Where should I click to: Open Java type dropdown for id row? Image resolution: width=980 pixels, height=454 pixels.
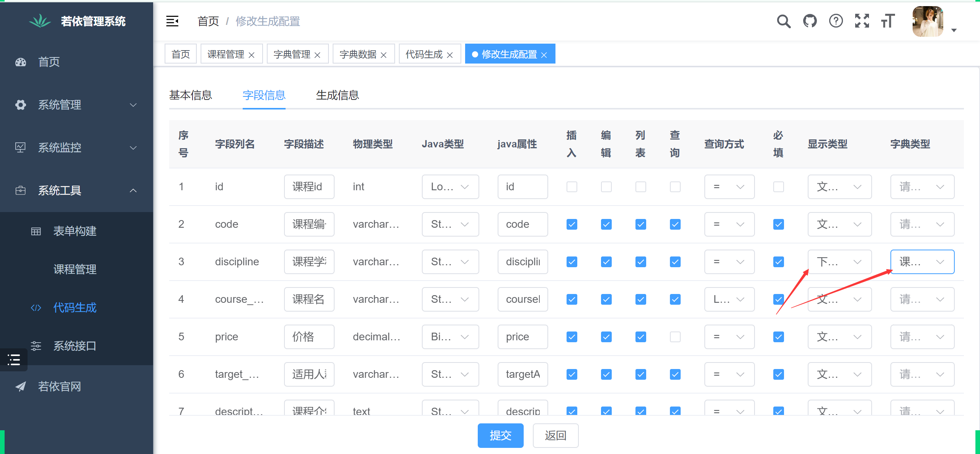click(450, 187)
